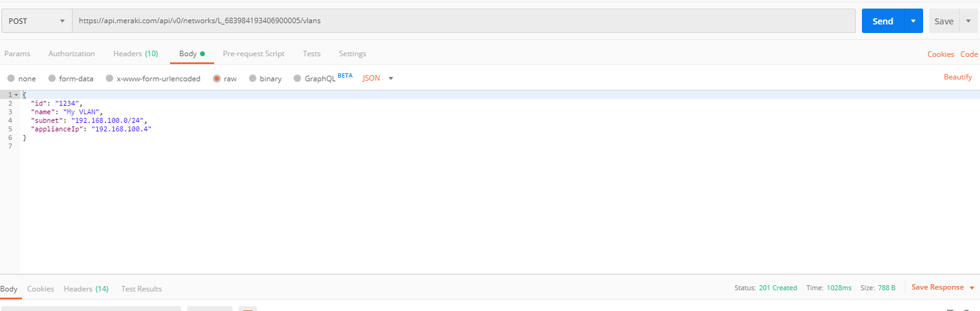Open the Pre-request Script tab
This screenshot has width=980, height=311.
254,54
